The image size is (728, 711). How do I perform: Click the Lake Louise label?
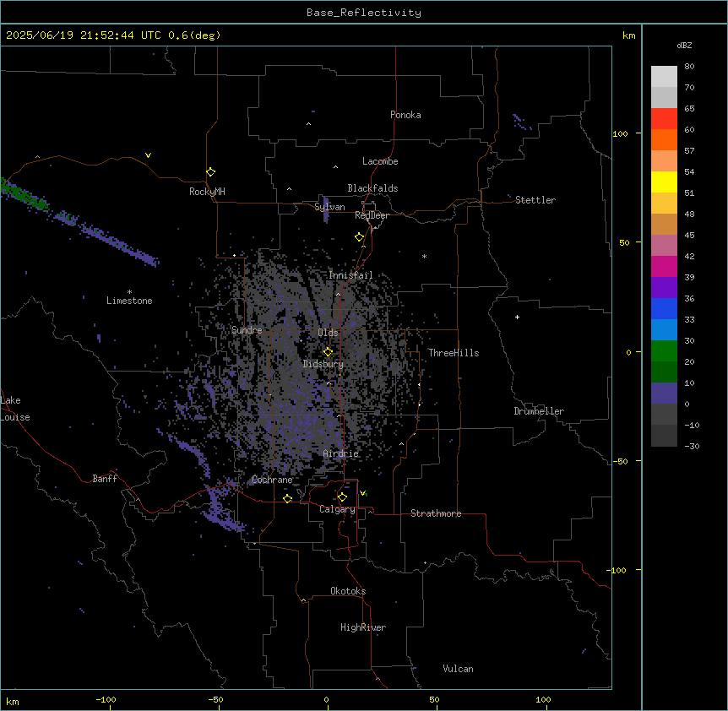pos(15,409)
